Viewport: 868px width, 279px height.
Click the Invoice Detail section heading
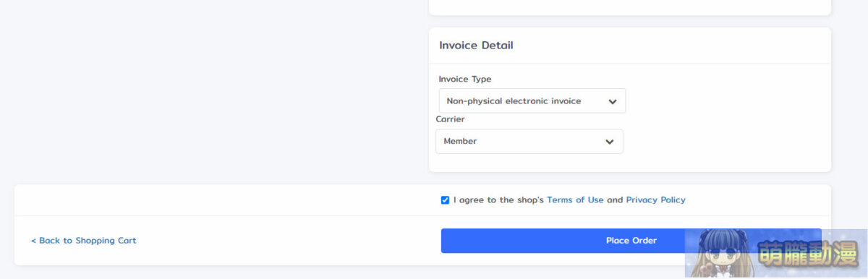pyautogui.click(x=476, y=46)
